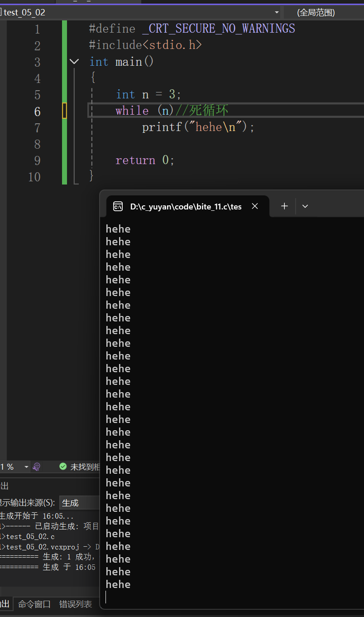
Task: Click output line '生成开始于 16:05...'
Action: click(37, 516)
